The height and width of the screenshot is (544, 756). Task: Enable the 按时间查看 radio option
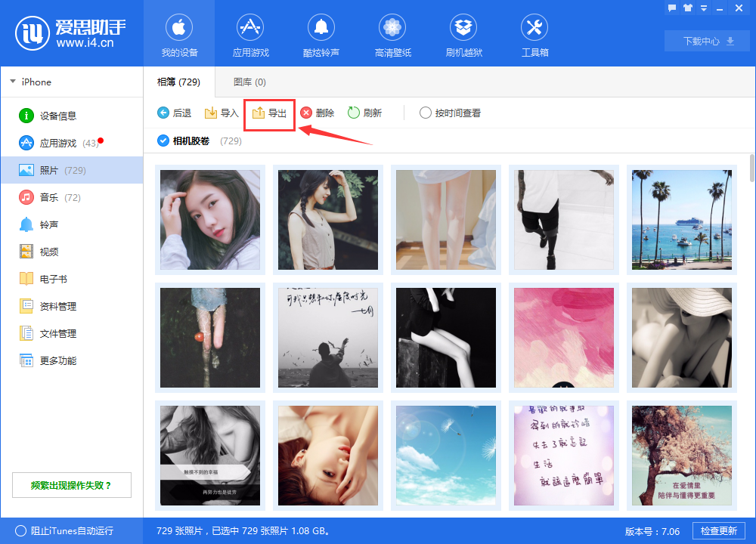coord(426,113)
